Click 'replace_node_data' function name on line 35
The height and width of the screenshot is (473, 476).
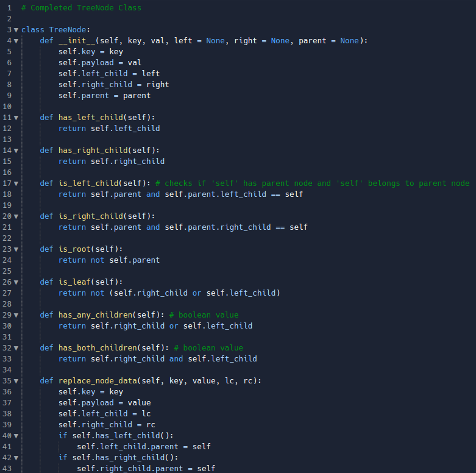coord(98,381)
